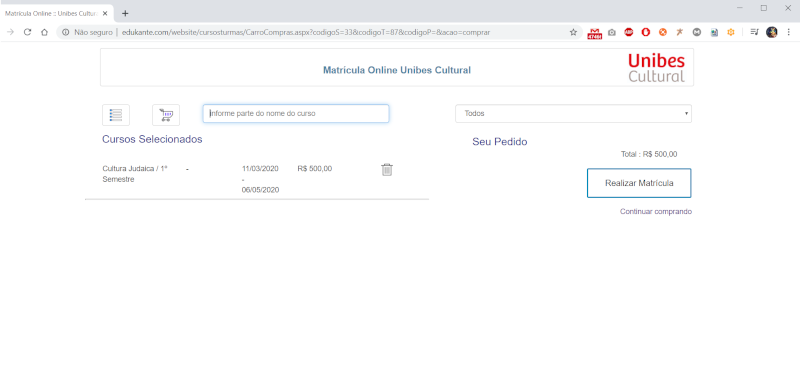This screenshot has width=800, height=373.
Task: Click the 'Matrícula Online Unibes Cultural' heading
Action: point(396,70)
